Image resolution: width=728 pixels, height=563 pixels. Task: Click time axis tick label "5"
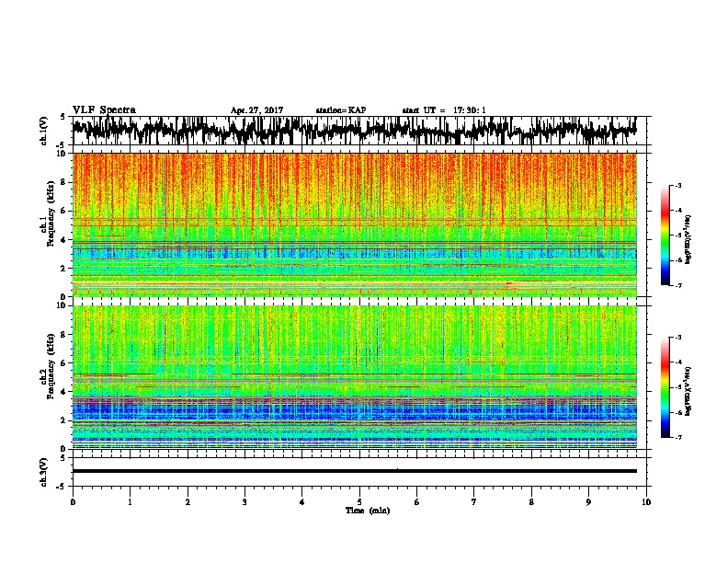pyautogui.click(x=359, y=501)
